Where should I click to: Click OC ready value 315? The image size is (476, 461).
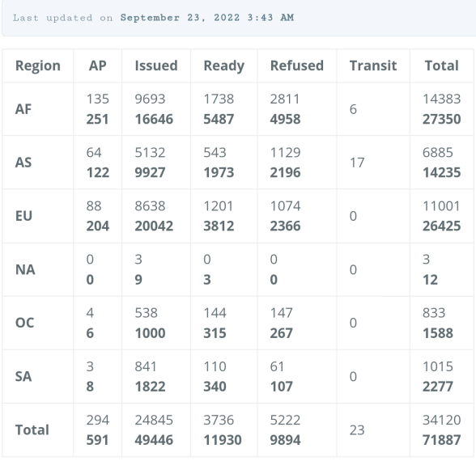coord(215,333)
